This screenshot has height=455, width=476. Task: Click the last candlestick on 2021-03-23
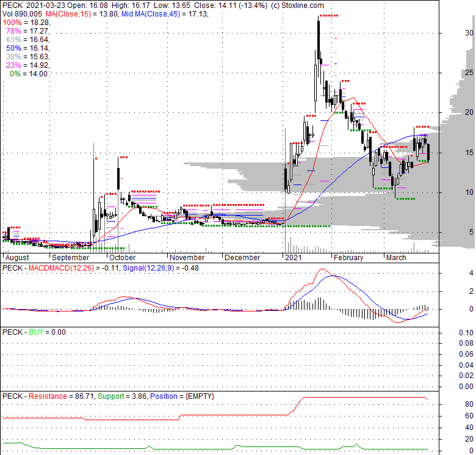[x=428, y=153]
